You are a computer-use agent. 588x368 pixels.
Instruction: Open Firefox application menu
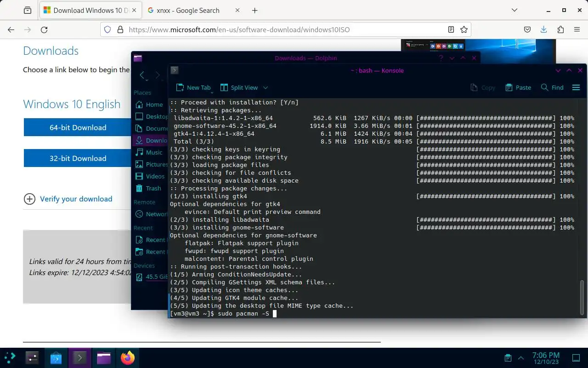click(x=577, y=29)
